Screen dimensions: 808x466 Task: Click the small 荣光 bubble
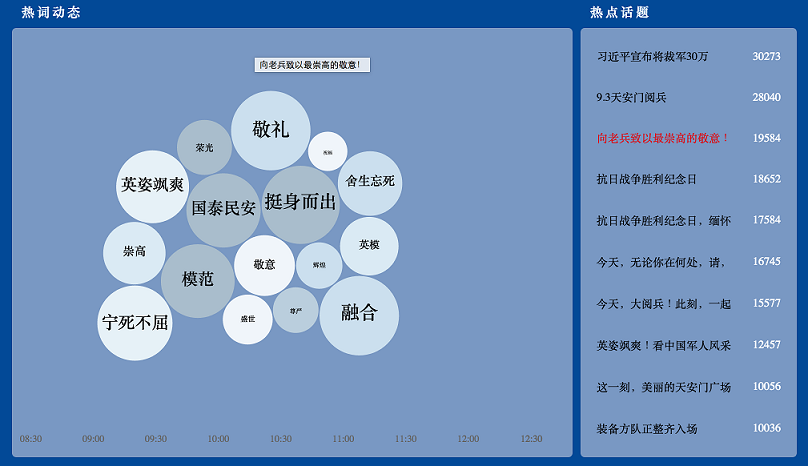pyautogui.click(x=204, y=148)
